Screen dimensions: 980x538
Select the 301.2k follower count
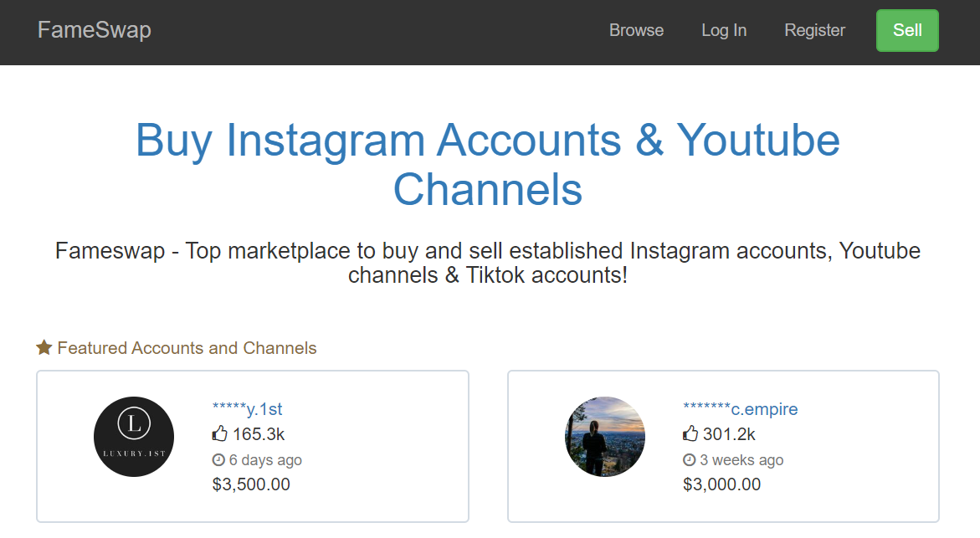tap(729, 434)
